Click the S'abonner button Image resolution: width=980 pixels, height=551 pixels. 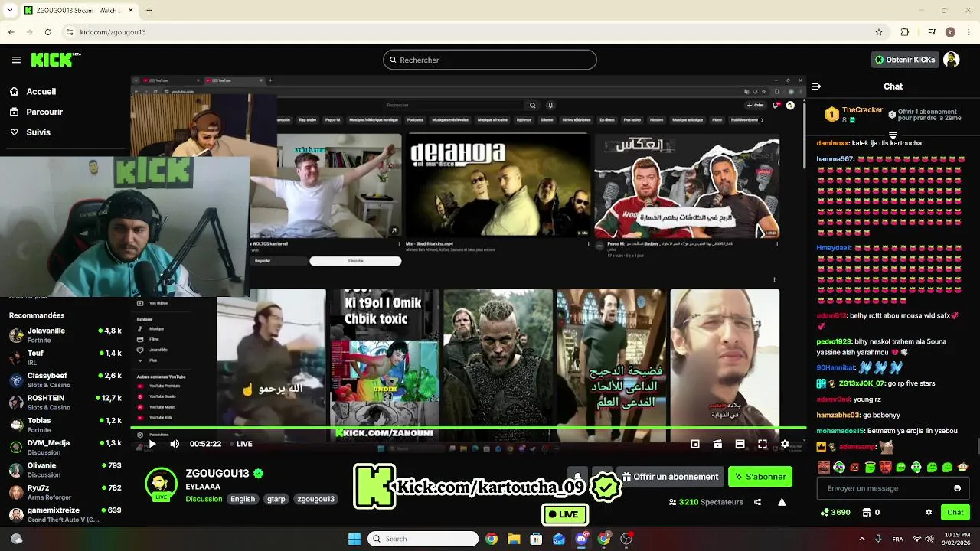click(760, 477)
